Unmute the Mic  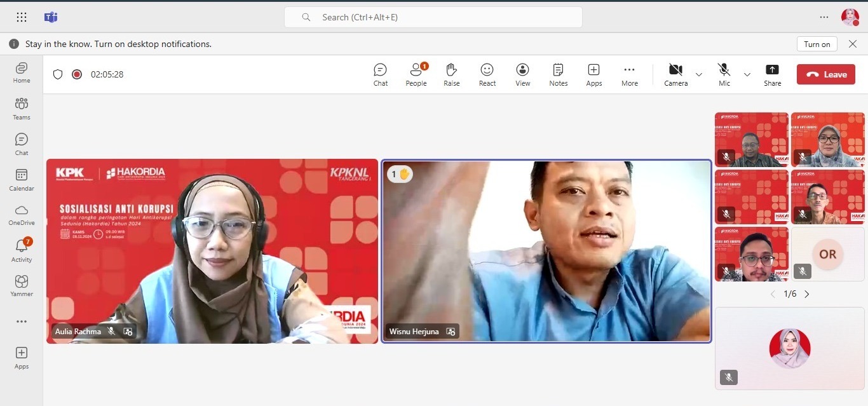[x=724, y=74]
